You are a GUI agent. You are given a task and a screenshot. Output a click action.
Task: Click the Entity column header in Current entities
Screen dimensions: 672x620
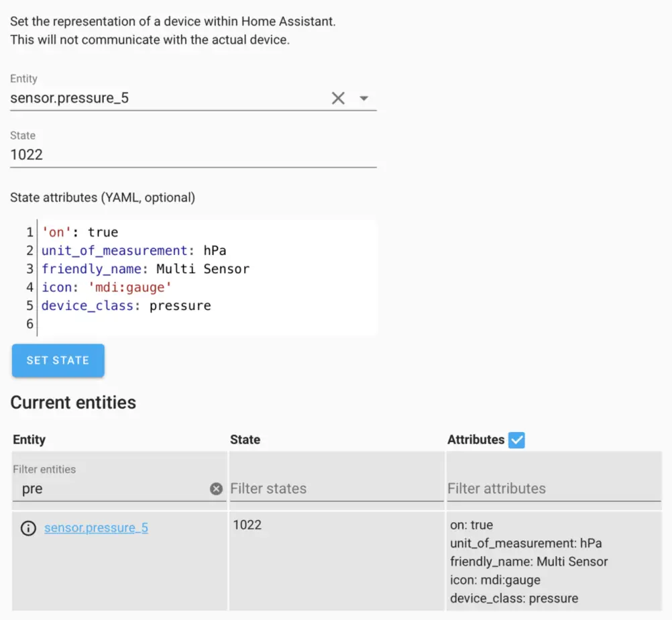[x=28, y=440]
